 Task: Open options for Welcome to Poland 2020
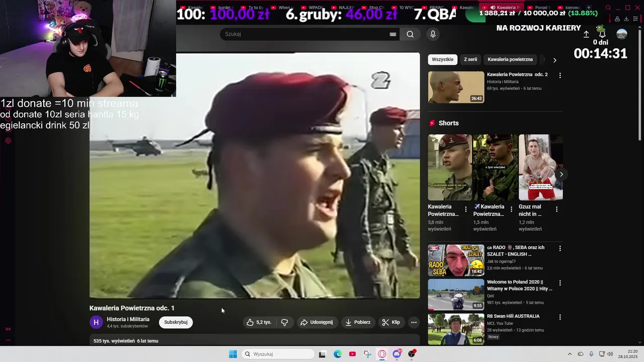click(560, 283)
